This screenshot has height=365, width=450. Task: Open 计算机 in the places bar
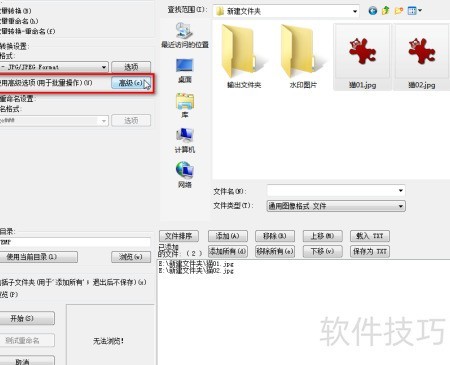[185, 141]
